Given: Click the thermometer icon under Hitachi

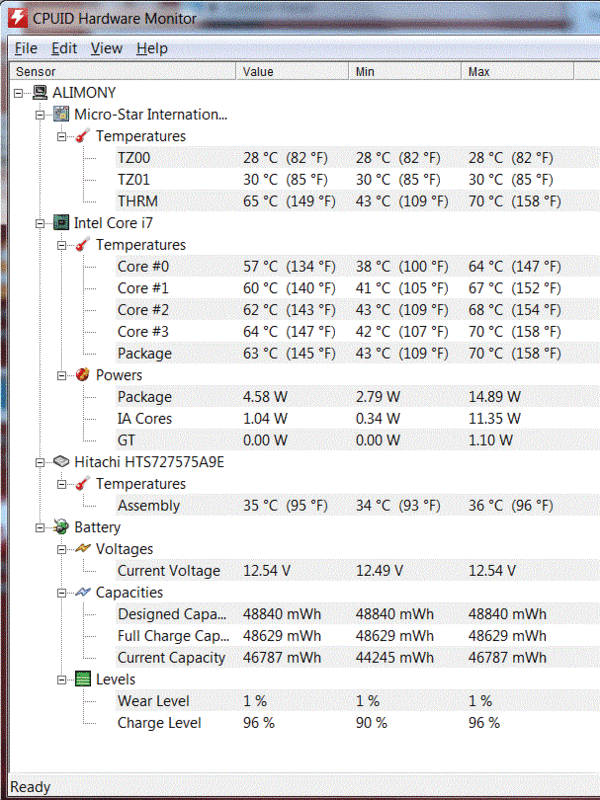Looking at the screenshot, I should (x=83, y=484).
